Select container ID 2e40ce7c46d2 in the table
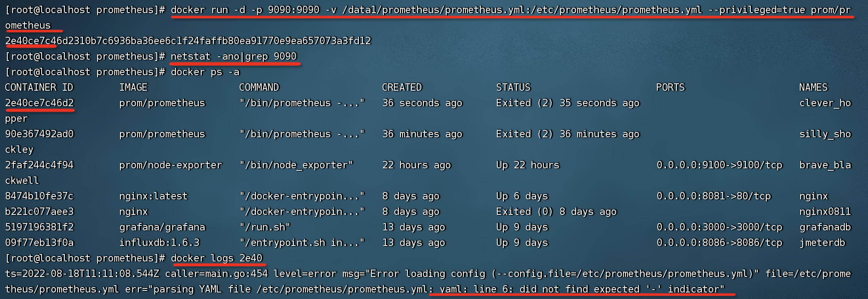The image size is (868, 299). tap(39, 103)
